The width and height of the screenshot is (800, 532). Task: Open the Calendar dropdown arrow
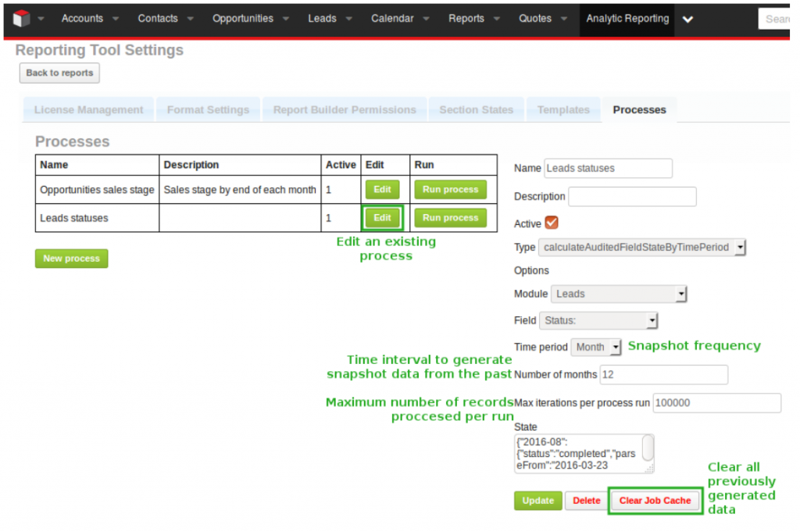pos(426,19)
